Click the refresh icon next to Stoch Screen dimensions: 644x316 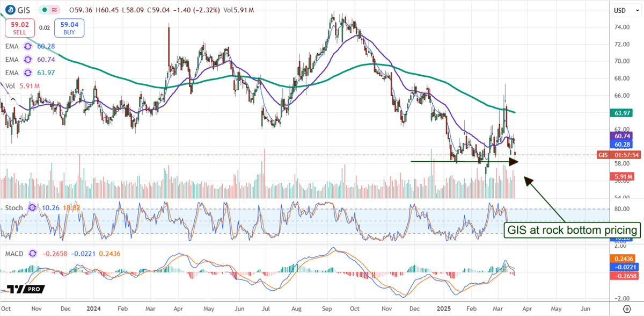pos(33,207)
